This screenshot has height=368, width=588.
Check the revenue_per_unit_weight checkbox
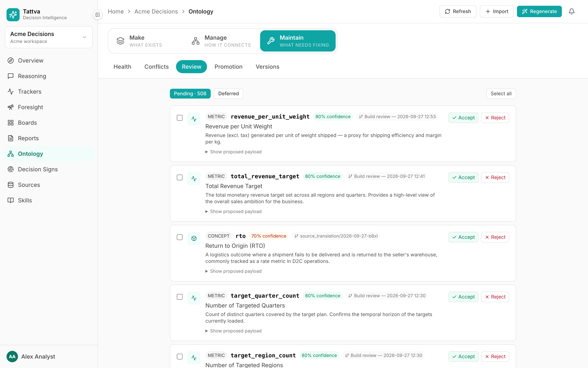179,118
